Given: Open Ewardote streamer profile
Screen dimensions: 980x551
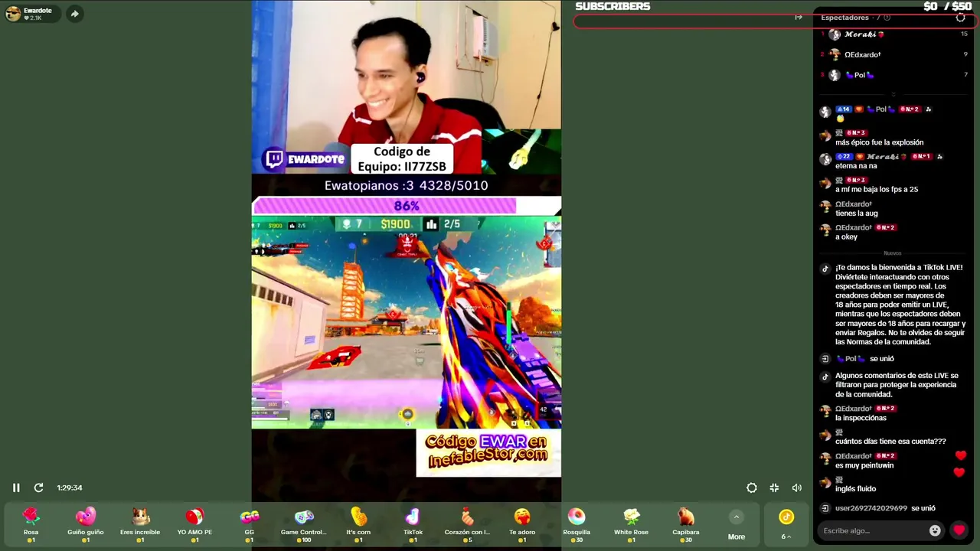Looking at the screenshot, I should point(32,14).
